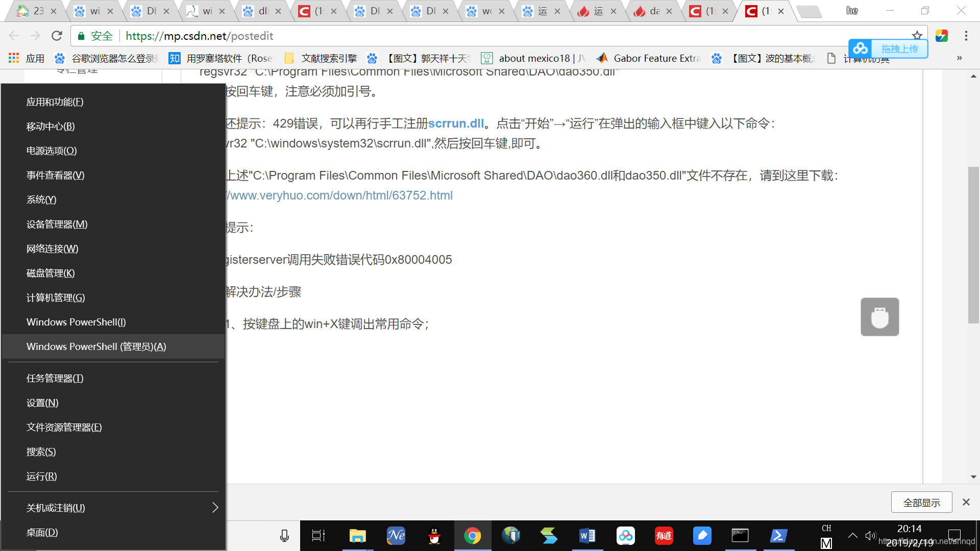
Task: Show hidden tray icons with the up arrow
Action: [x=852, y=535]
